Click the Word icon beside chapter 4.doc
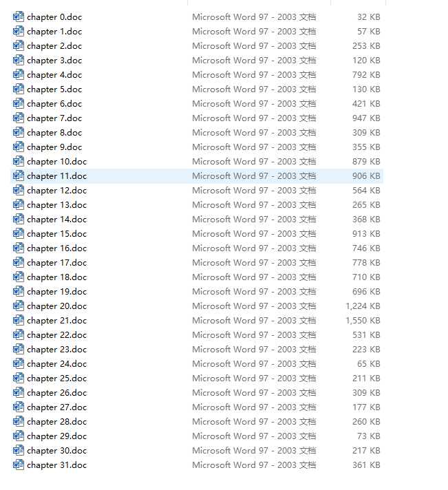Viewport: 448px width, 490px height. coord(19,75)
